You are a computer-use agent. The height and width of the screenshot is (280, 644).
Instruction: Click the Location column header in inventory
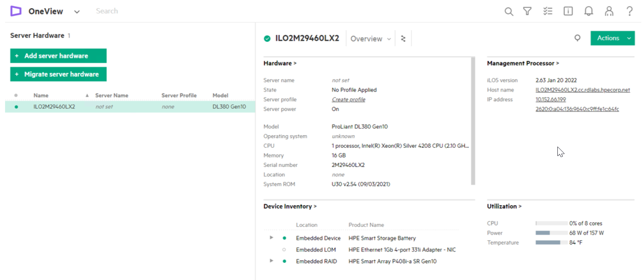tap(307, 225)
